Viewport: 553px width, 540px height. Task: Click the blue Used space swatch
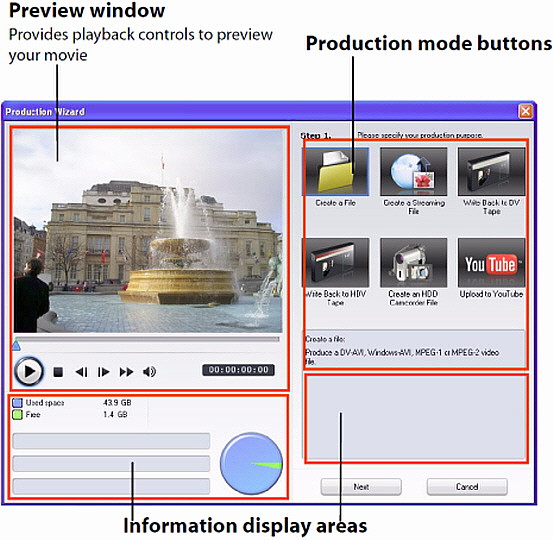[x=17, y=403]
